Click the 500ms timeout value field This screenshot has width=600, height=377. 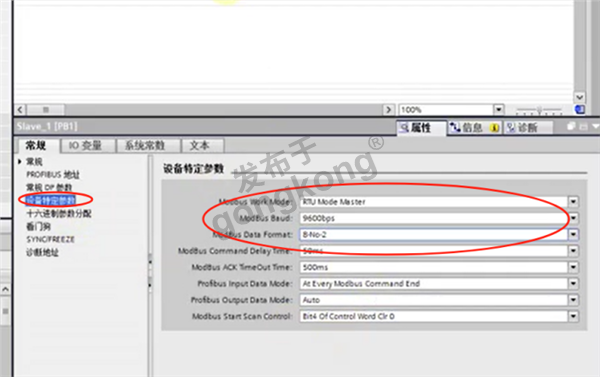pyautogui.click(x=434, y=267)
